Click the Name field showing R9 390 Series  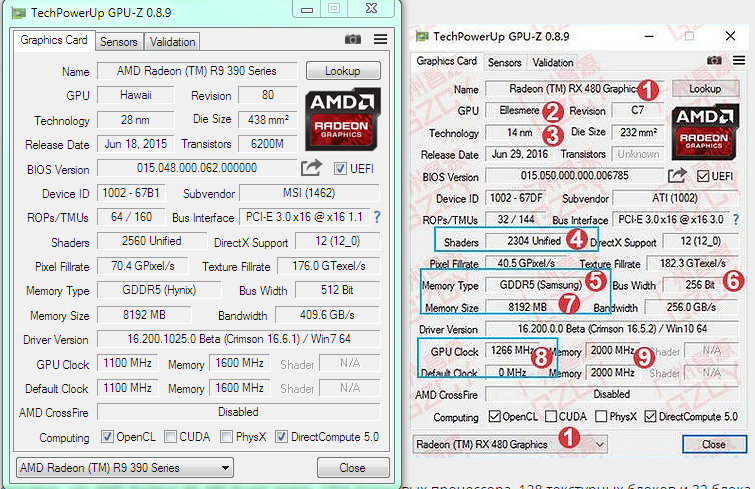pyautogui.click(x=197, y=71)
